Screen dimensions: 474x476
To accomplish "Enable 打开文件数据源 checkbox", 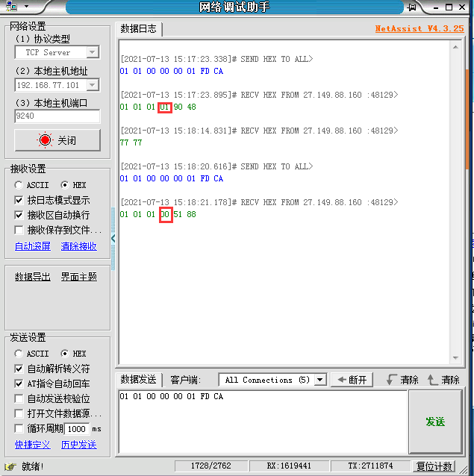I will pyautogui.click(x=19, y=413).
